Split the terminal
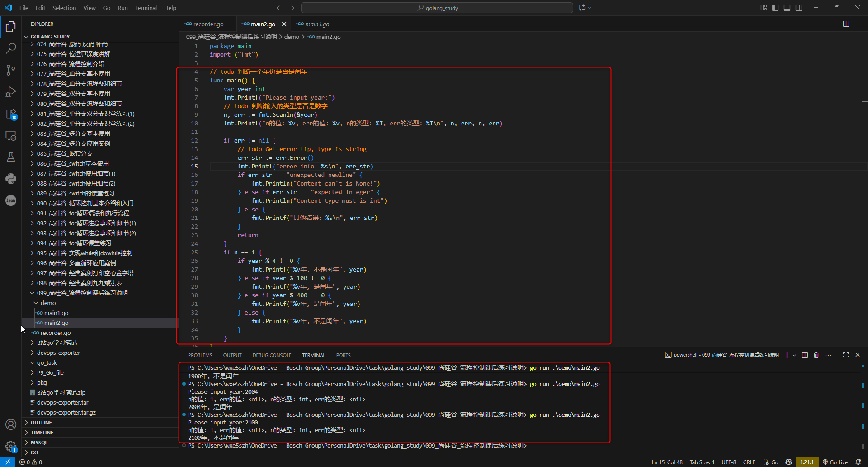 tap(805, 355)
